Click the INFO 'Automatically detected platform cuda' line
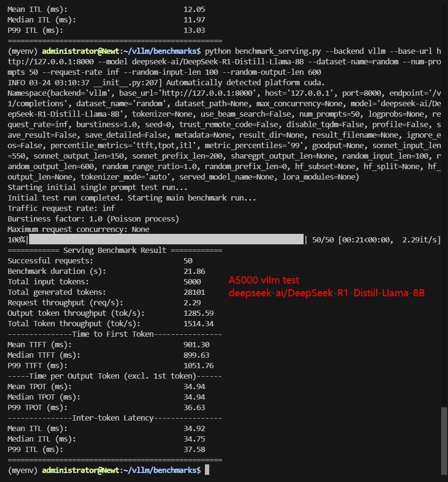The width and height of the screenshot is (448, 482). (x=166, y=82)
